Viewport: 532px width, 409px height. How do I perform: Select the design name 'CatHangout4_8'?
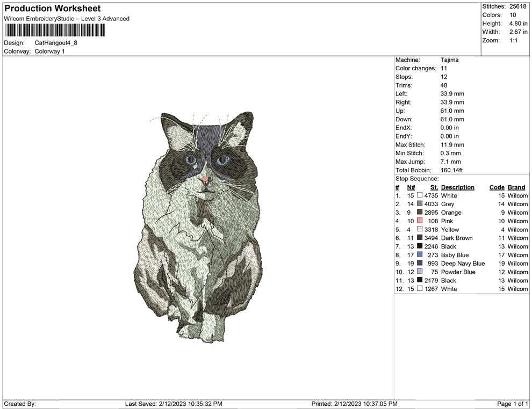(x=56, y=43)
